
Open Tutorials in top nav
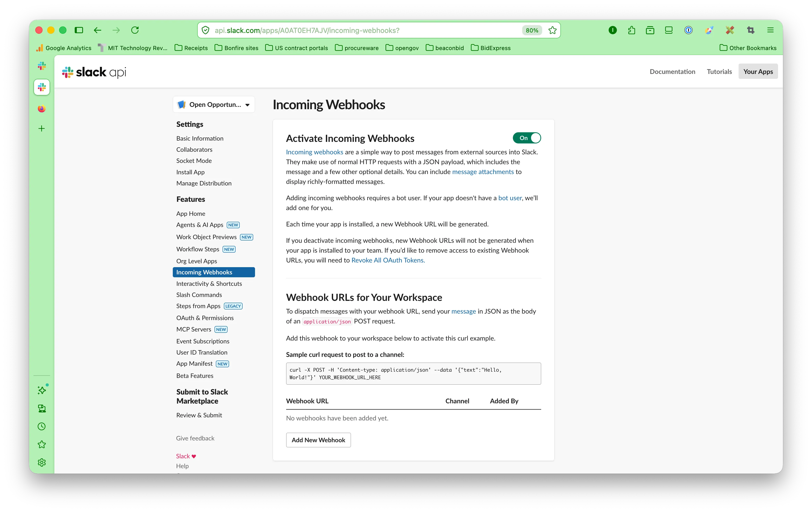(x=719, y=72)
